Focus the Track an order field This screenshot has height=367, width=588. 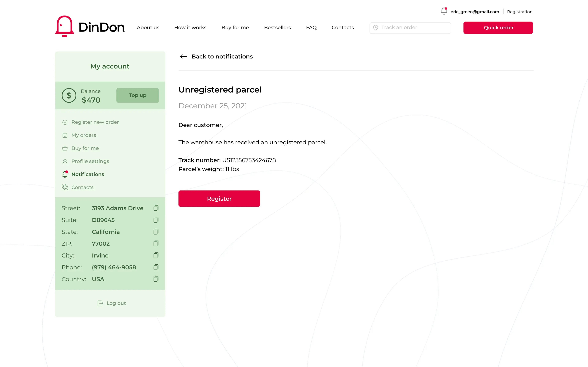(413, 28)
